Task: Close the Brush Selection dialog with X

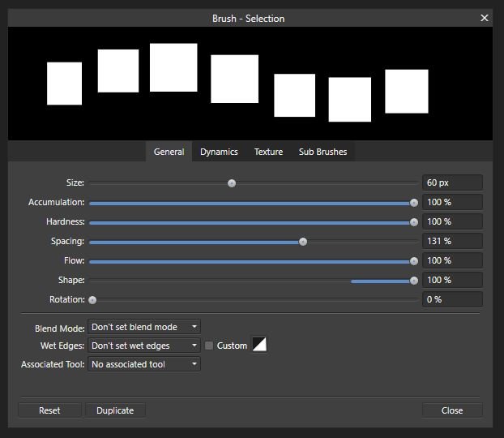Action: pos(485,18)
